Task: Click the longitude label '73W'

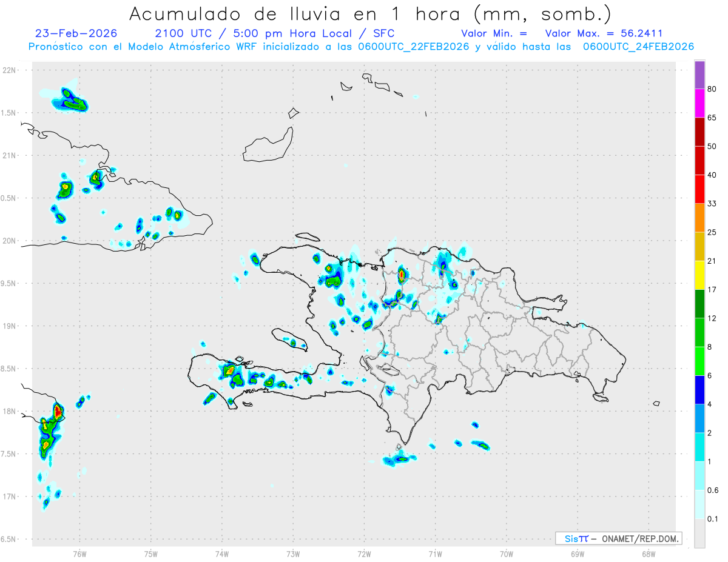Action: pos(293,554)
